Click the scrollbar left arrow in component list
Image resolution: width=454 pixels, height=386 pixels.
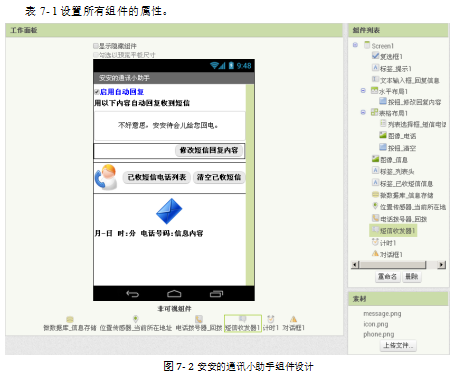pos(355,265)
